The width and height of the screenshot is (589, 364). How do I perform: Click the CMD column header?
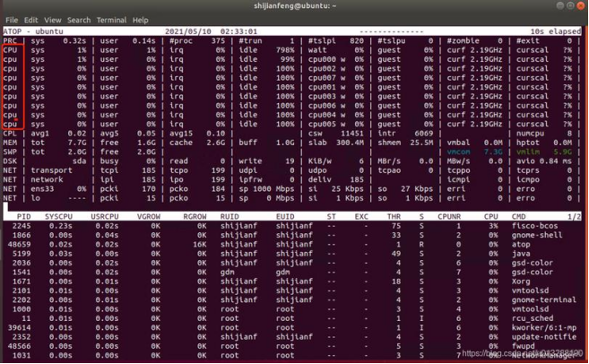click(519, 217)
